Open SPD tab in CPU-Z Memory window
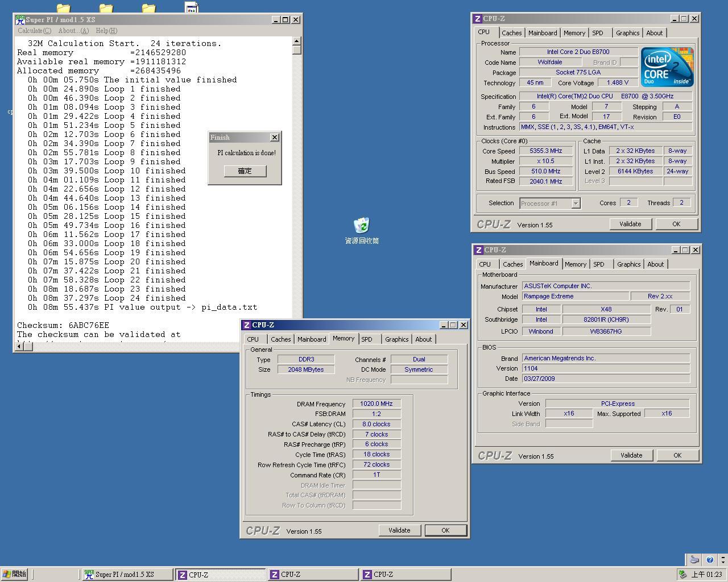Screen dimensions: 728x582 coord(366,339)
